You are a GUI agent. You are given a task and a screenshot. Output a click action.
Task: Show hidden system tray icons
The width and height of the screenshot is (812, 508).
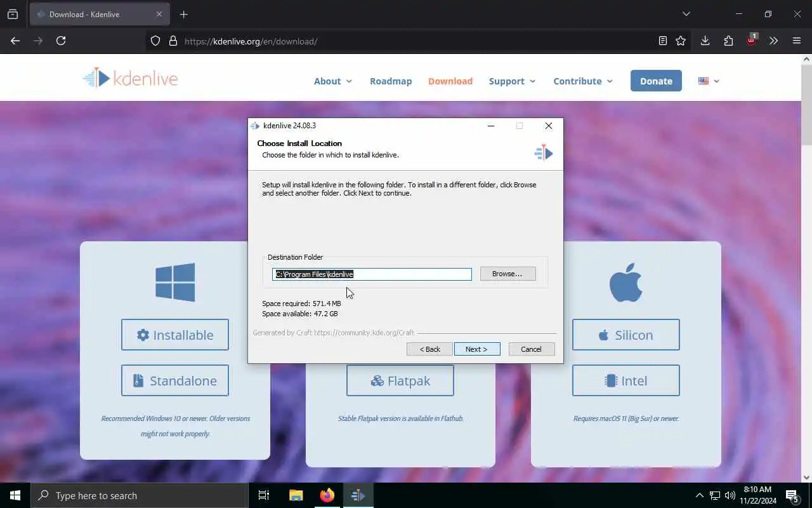coord(700,495)
